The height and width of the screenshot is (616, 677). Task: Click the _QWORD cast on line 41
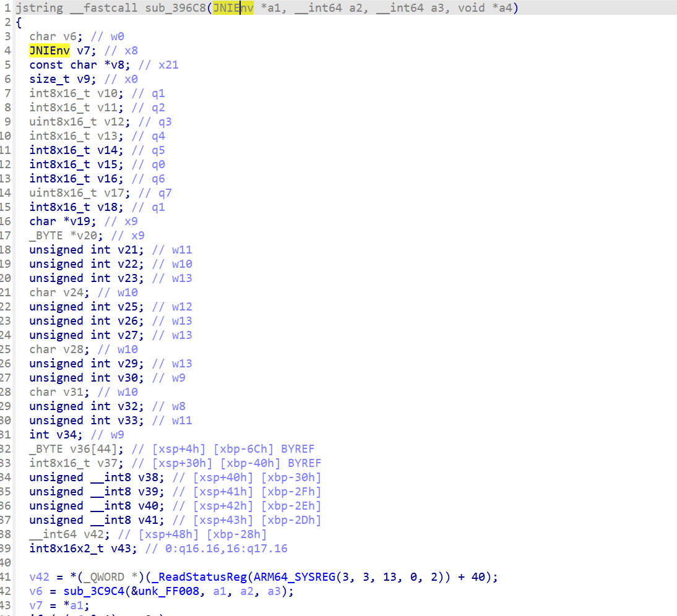103,577
